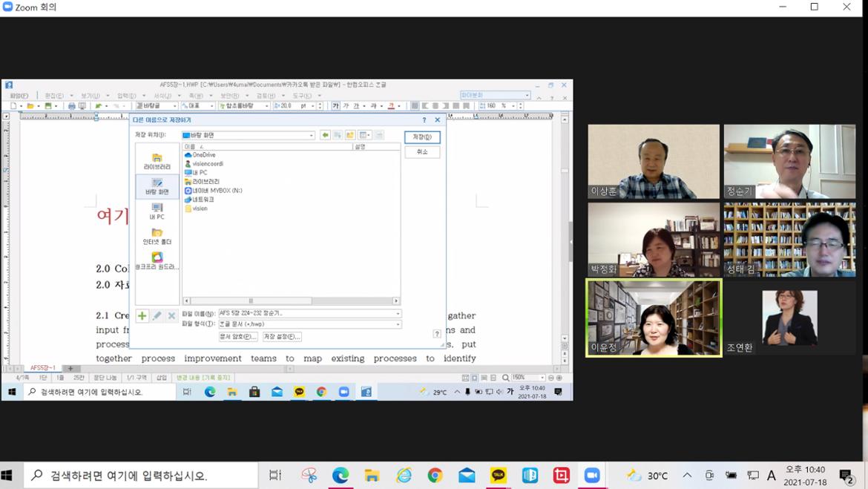Expand the 파일 형식 file format dropdown

398,324
